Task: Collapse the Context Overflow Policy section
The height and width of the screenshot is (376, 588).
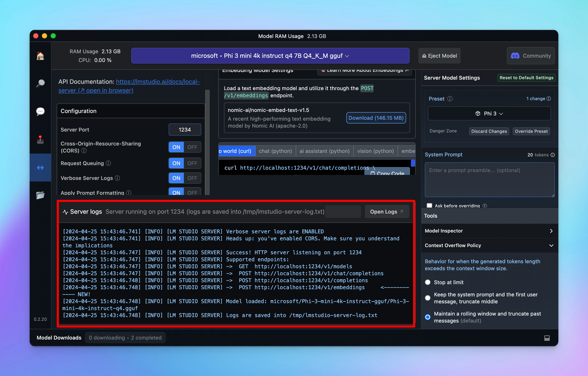Action: pyautogui.click(x=490, y=245)
